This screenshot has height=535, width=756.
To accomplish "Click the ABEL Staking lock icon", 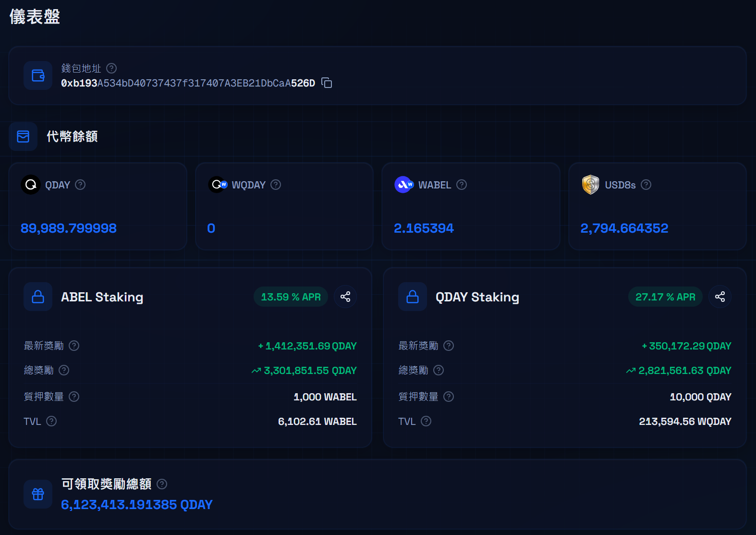I will click(38, 297).
